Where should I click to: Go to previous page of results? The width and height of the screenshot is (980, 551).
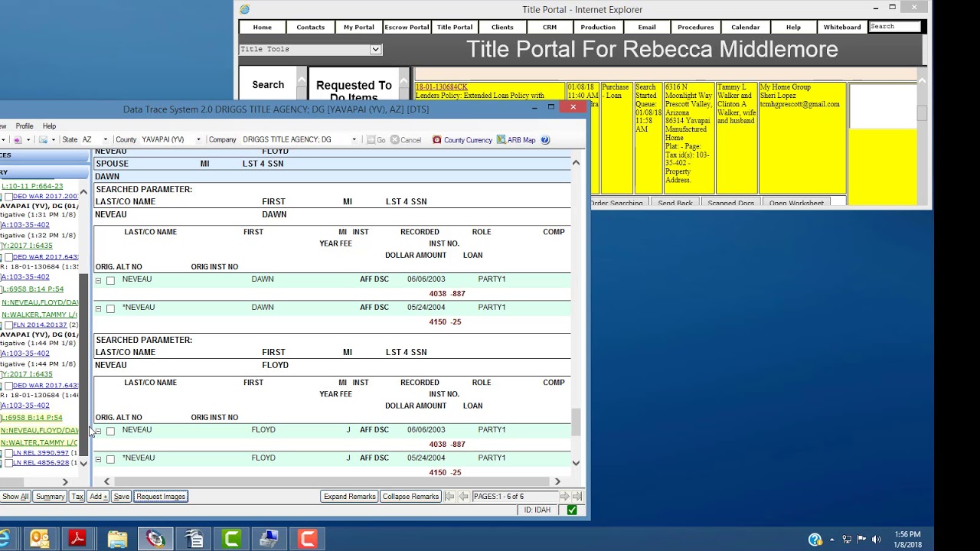463,497
